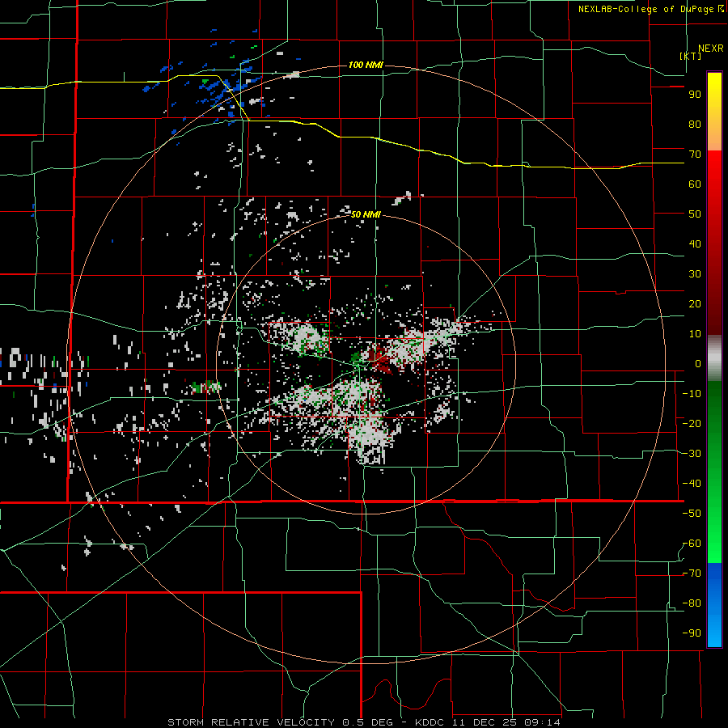Image resolution: width=728 pixels, height=728 pixels.
Task: Click the "40" value on the velocity scale
Action: [695, 244]
